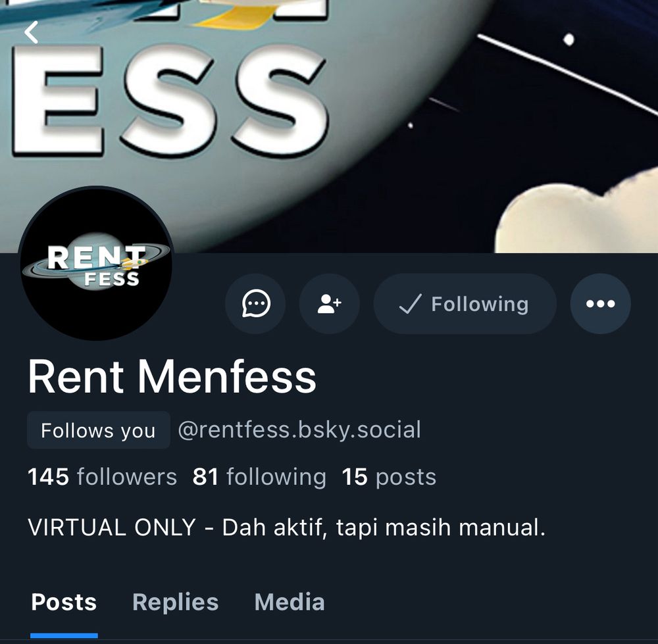Tap the VIRTUAL ONLY bio text
The image size is (658, 644).
pos(287,528)
